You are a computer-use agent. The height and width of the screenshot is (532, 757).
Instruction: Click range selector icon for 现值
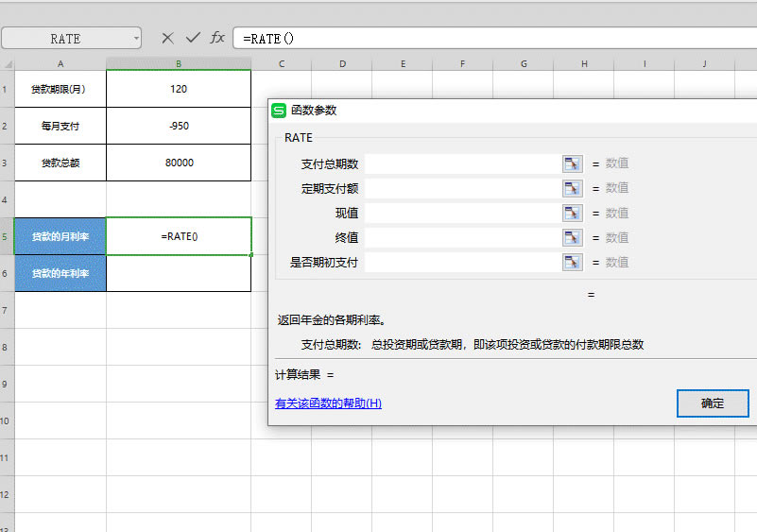click(572, 213)
